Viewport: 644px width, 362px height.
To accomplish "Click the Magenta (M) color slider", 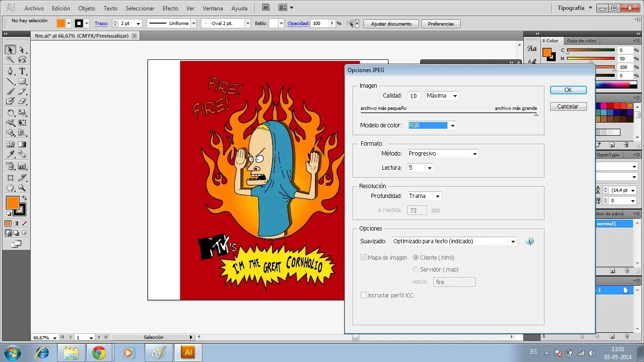I will coord(591,59).
